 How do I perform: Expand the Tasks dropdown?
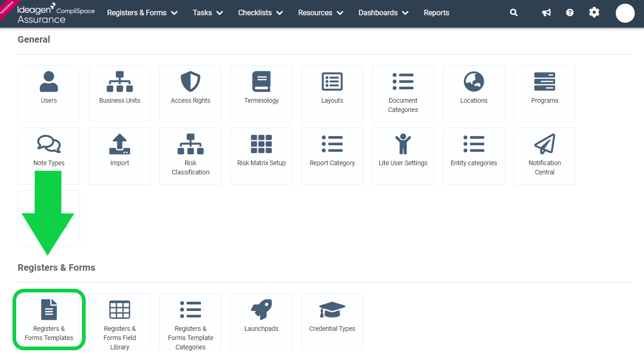click(x=207, y=12)
